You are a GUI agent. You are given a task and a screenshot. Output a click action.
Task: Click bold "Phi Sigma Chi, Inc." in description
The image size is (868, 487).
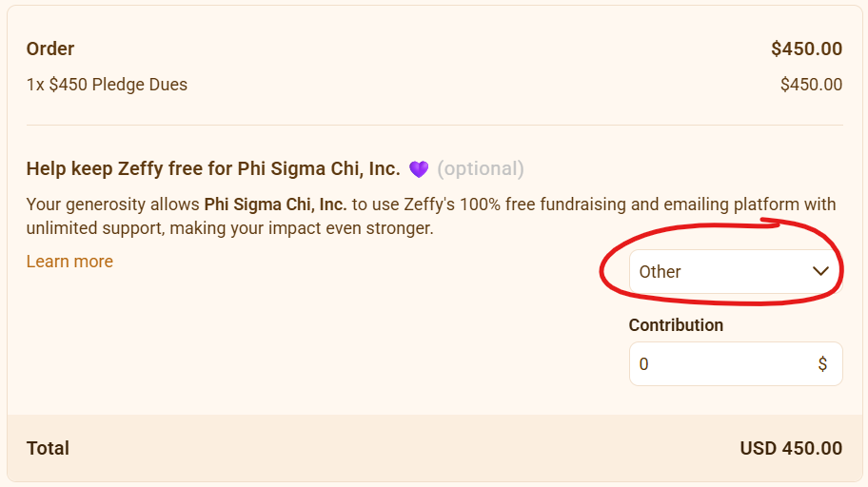click(x=275, y=205)
